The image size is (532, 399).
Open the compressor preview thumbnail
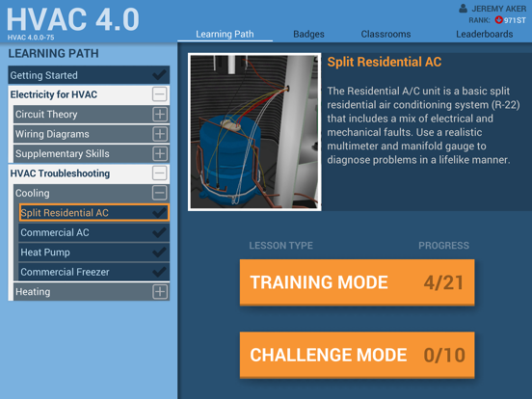click(254, 132)
